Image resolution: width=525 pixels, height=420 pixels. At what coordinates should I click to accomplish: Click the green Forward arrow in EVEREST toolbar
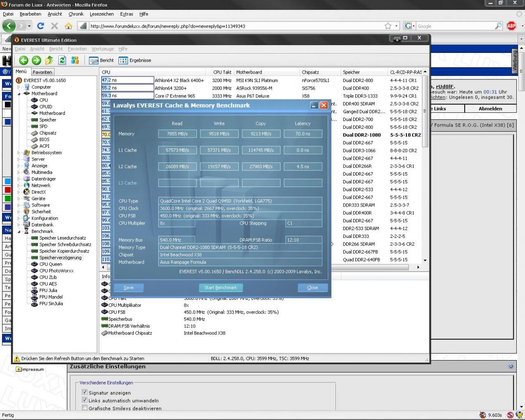click(36, 60)
